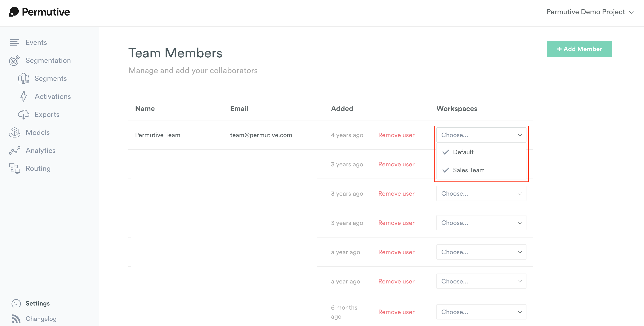This screenshot has height=326, width=644.
Task: Expand workspaces dropdown for 6-months-ago user
Action: point(481,312)
